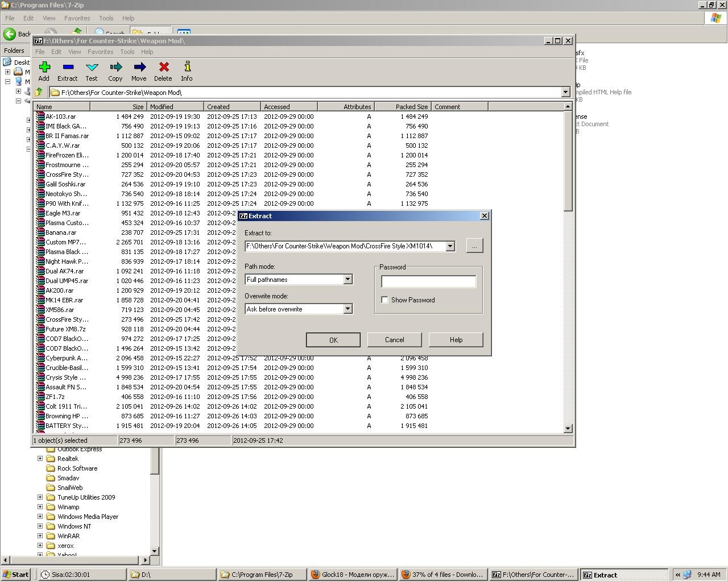Open the Path mode dropdown

348,280
